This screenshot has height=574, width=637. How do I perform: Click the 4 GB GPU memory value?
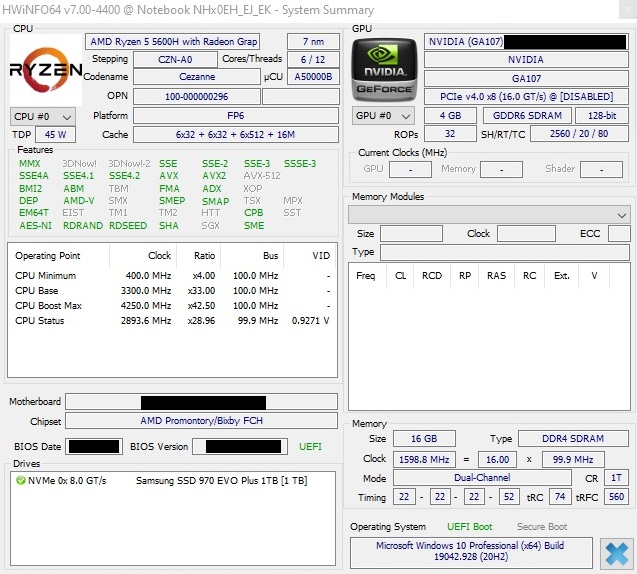click(x=450, y=115)
